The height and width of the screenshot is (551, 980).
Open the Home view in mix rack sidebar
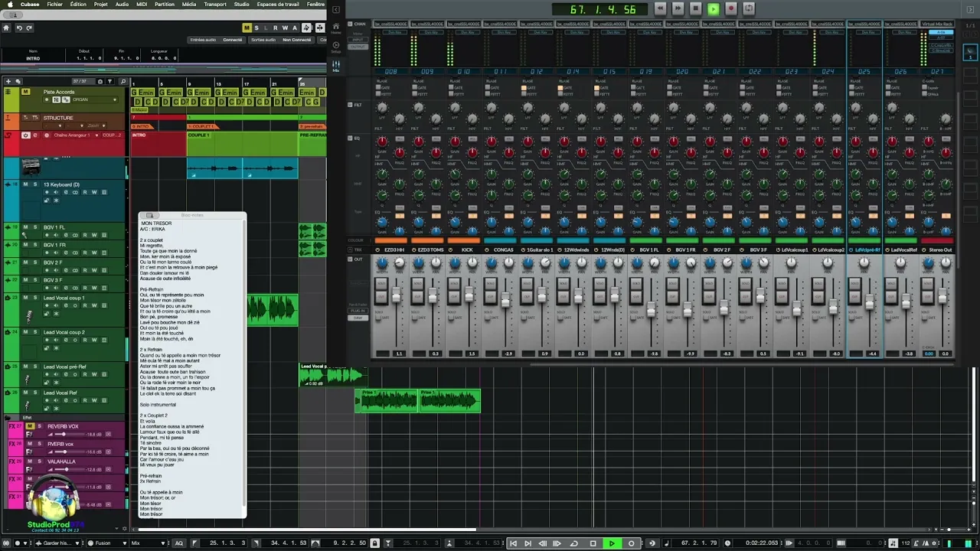coord(335,28)
